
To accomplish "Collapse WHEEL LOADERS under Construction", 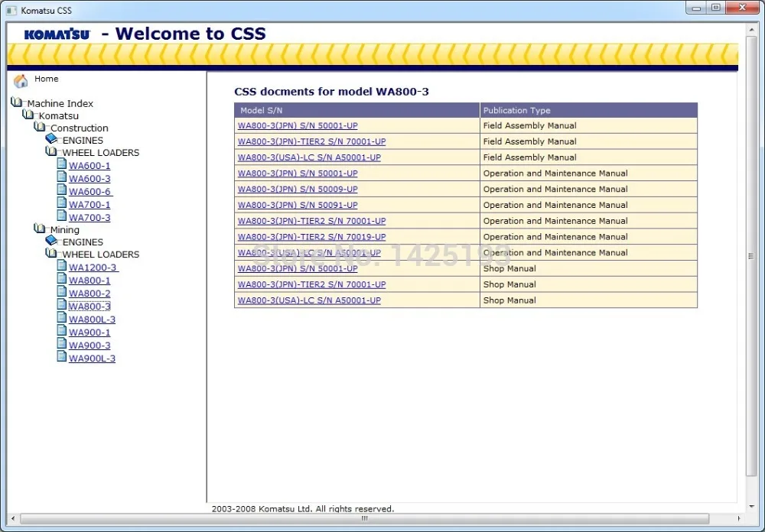I will point(52,151).
